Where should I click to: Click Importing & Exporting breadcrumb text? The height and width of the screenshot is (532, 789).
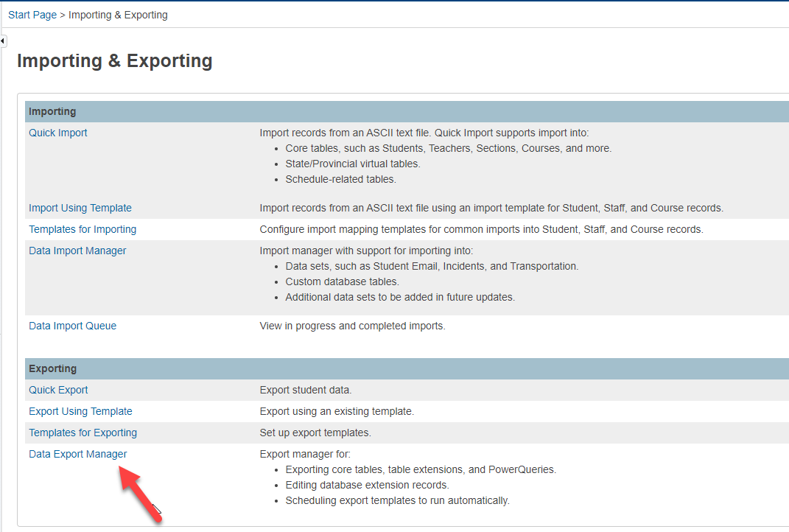pyautogui.click(x=118, y=15)
